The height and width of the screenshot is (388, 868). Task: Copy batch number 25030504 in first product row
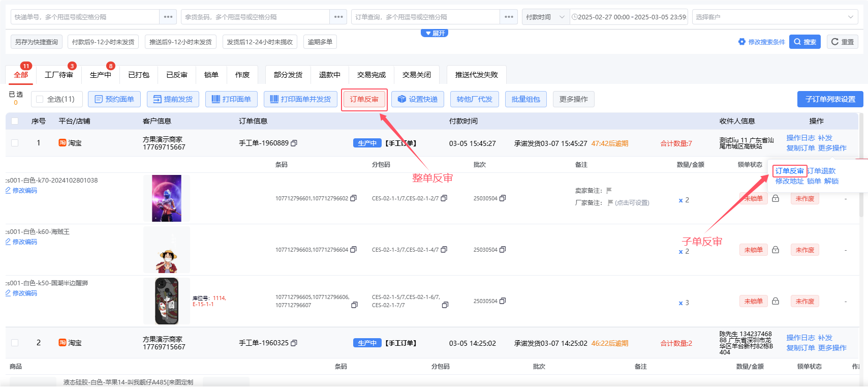tap(503, 198)
